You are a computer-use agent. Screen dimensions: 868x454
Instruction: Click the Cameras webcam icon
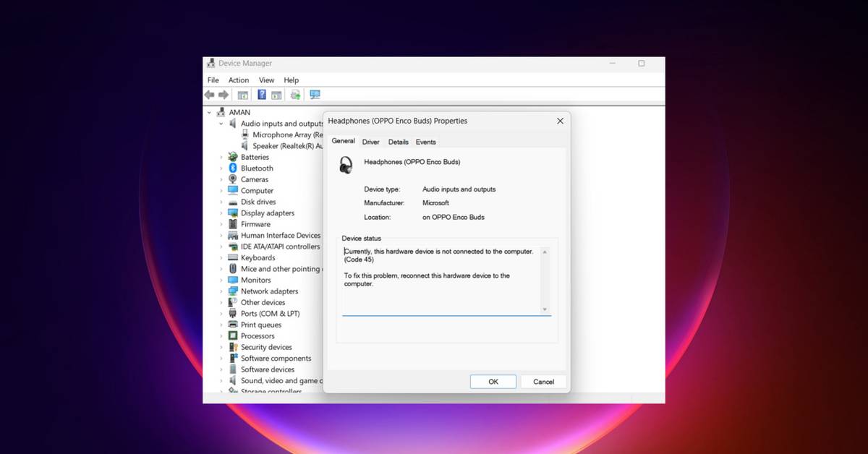pyautogui.click(x=233, y=179)
